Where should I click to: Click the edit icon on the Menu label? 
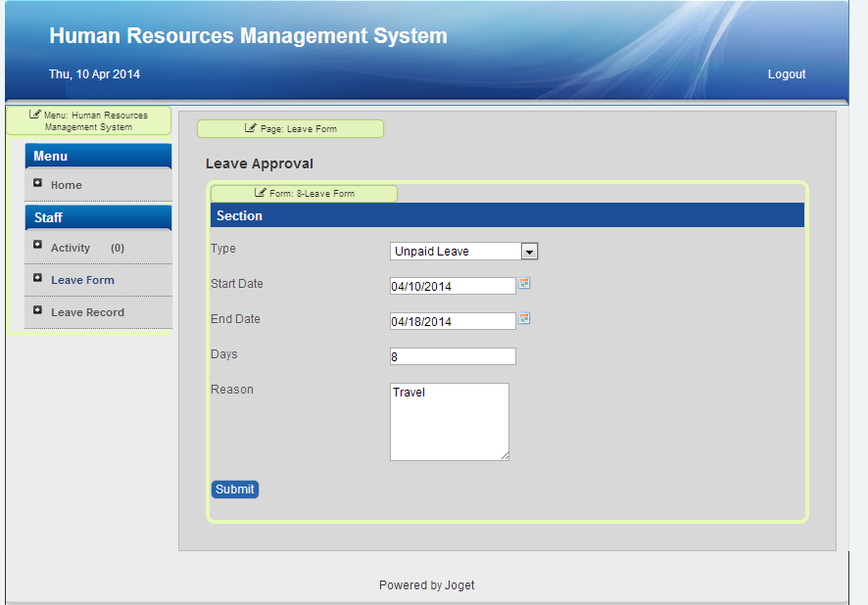(x=35, y=115)
